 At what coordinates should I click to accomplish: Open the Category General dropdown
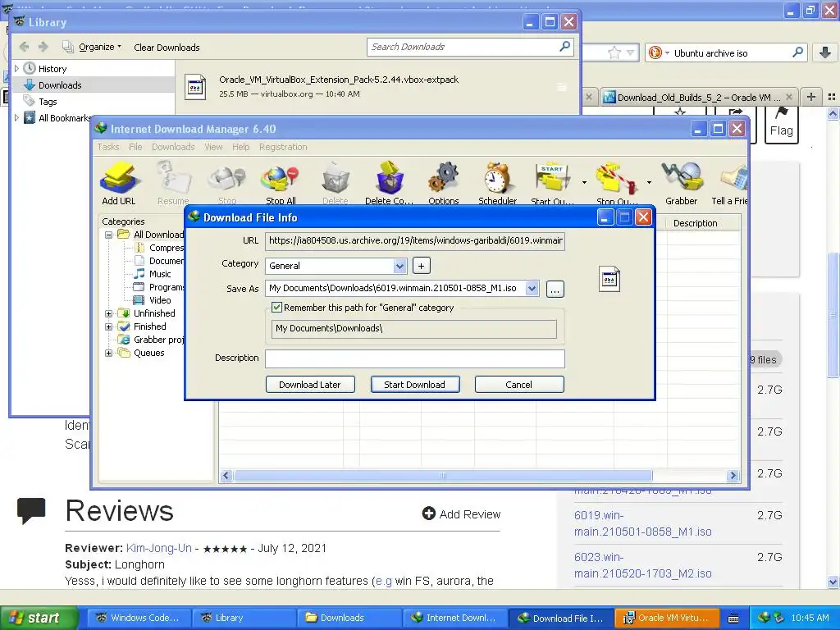(x=399, y=266)
